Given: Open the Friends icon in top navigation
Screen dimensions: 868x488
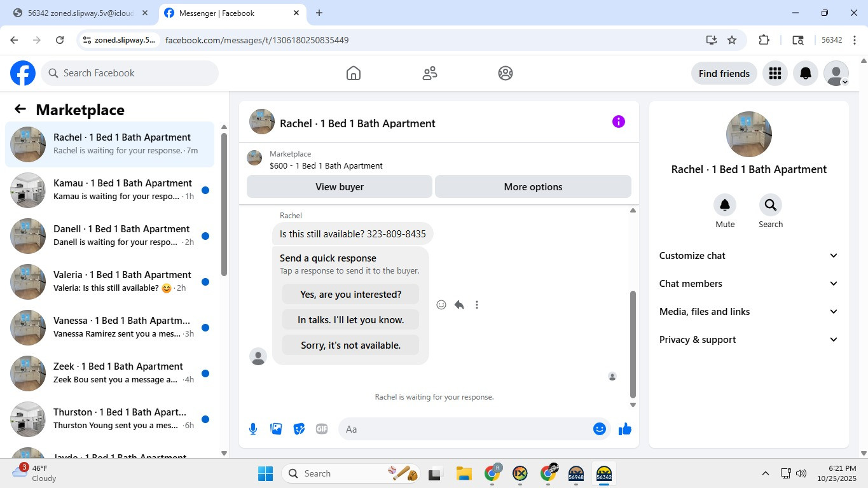Looking at the screenshot, I should coord(430,73).
